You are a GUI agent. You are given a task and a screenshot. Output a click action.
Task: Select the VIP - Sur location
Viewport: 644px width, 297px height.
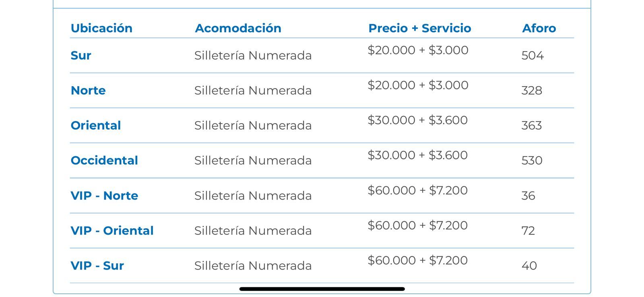[x=97, y=266]
